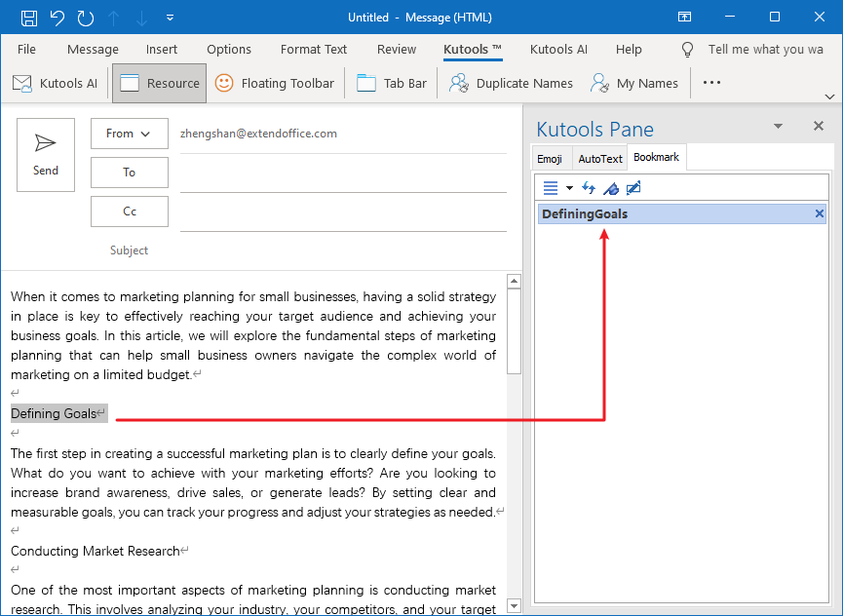Viewport: 843px width, 616px height.
Task: Open the Format Text ribbon tab
Action: (314, 50)
